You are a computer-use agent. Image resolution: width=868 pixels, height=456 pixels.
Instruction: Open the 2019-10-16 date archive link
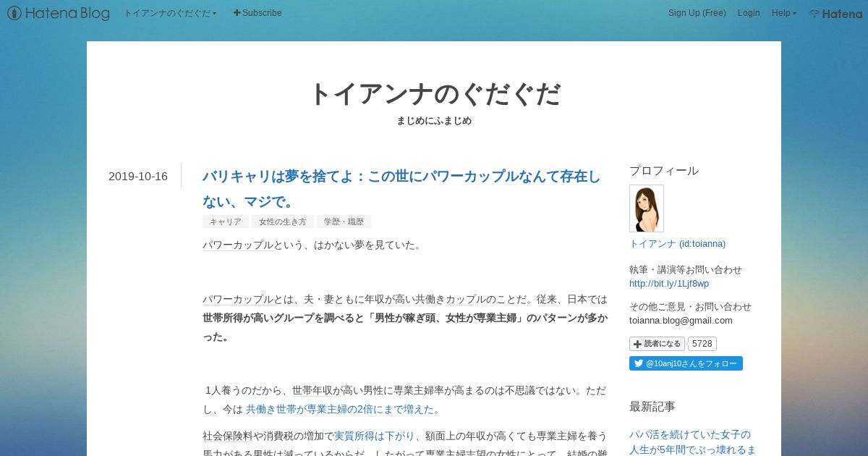[138, 177]
